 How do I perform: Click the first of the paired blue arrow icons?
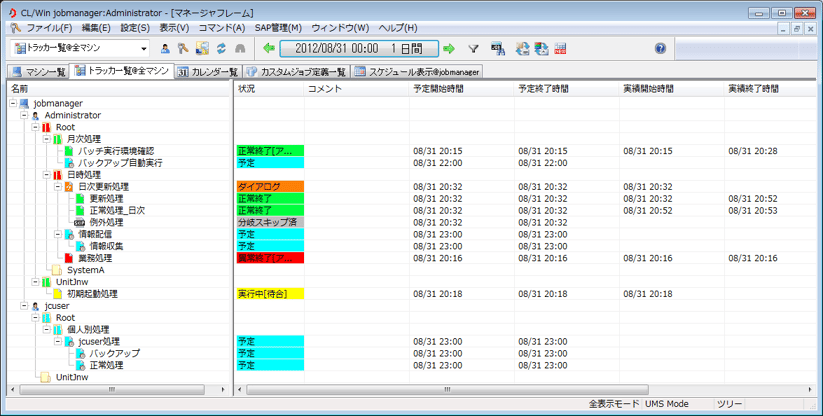pyautogui.click(x=522, y=49)
